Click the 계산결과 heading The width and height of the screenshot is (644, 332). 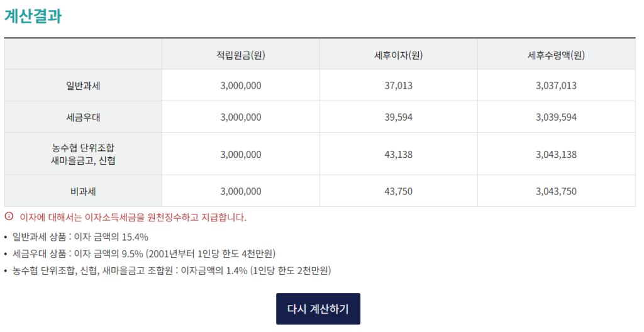33,16
